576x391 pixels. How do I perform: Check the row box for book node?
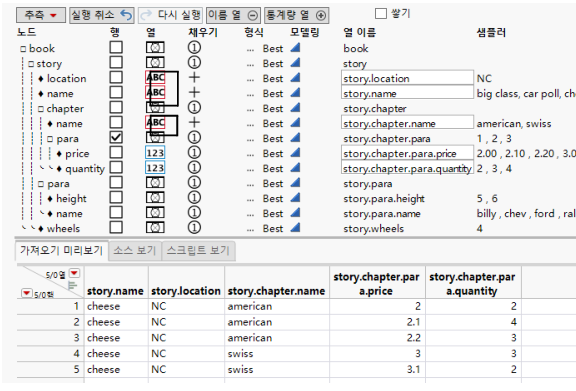(x=116, y=47)
